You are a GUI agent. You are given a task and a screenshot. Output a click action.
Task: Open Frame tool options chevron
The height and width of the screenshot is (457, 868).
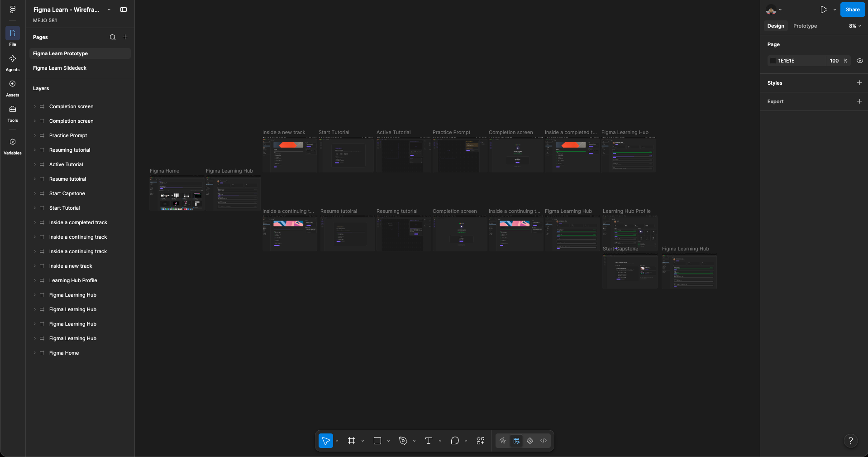click(x=363, y=441)
